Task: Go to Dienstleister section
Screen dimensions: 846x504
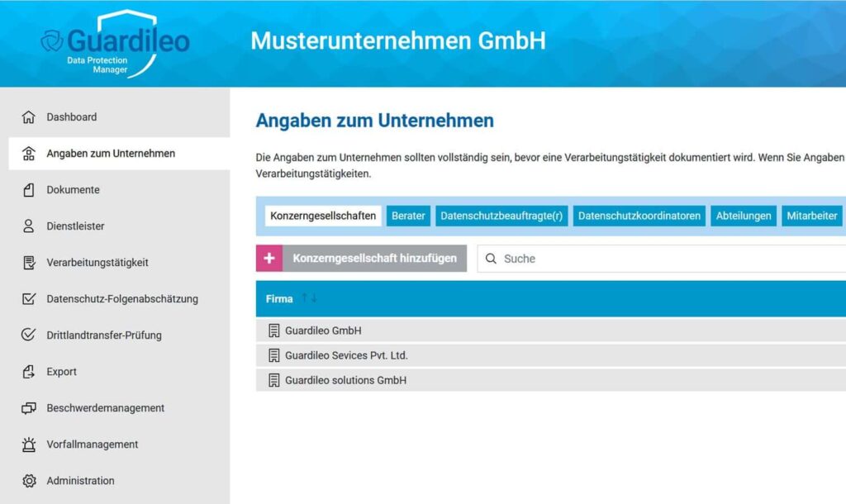Action: click(x=75, y=226)
